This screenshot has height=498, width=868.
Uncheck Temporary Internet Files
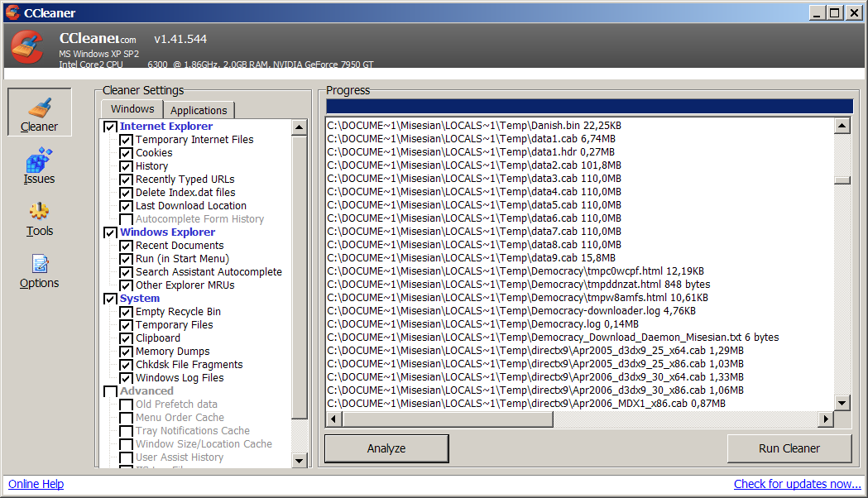pyautogui.click(x=127, y=140)
